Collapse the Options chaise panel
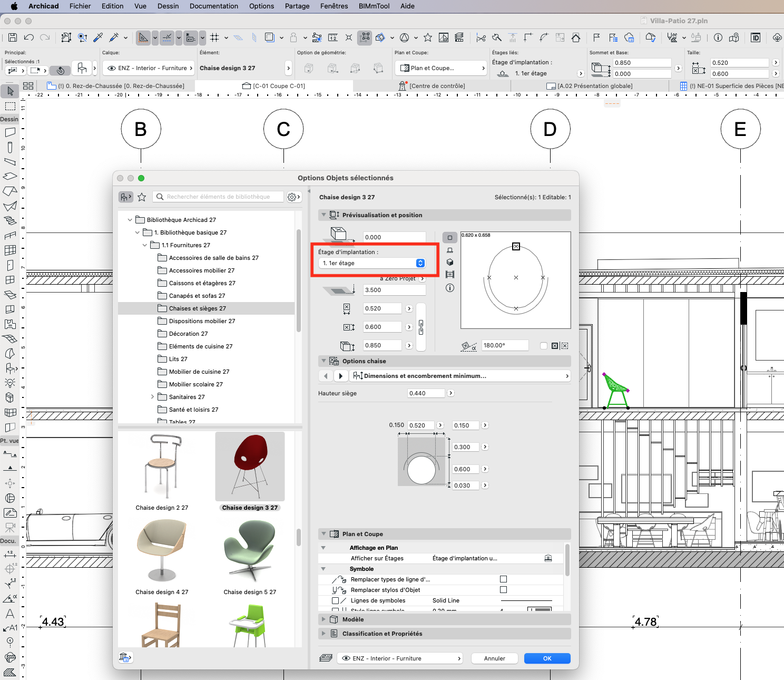 point(324,361)
